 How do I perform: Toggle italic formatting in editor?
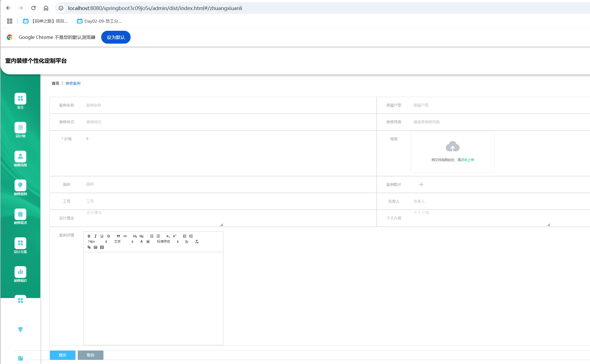tap(95, 236)
